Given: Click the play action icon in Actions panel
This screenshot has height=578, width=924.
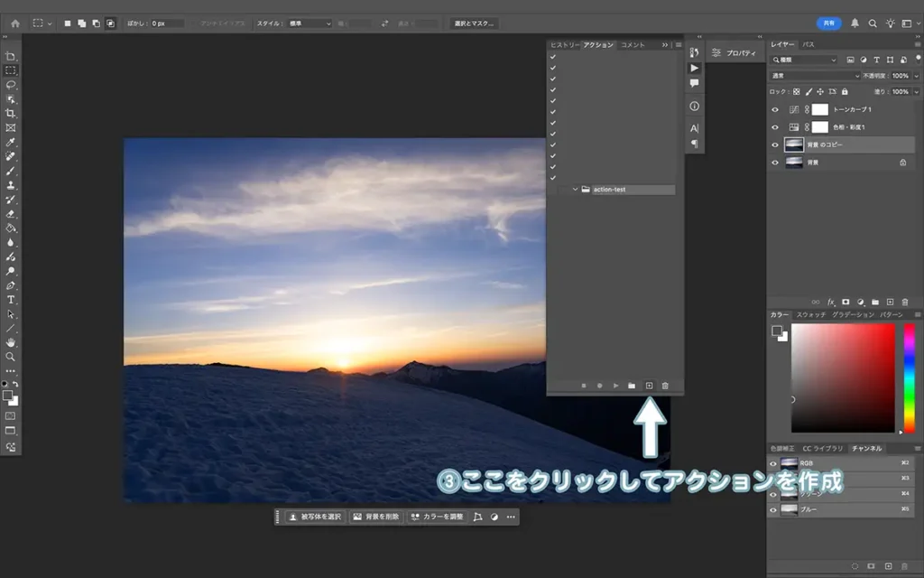Looking at the screenshot, I should pyautogui.click(x=616, y=386).
